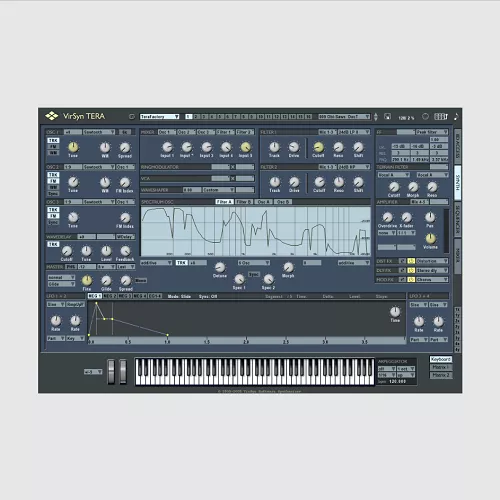Select bank slot number 1
Viewport: 500px width, 500px height.
pos(188,116)
